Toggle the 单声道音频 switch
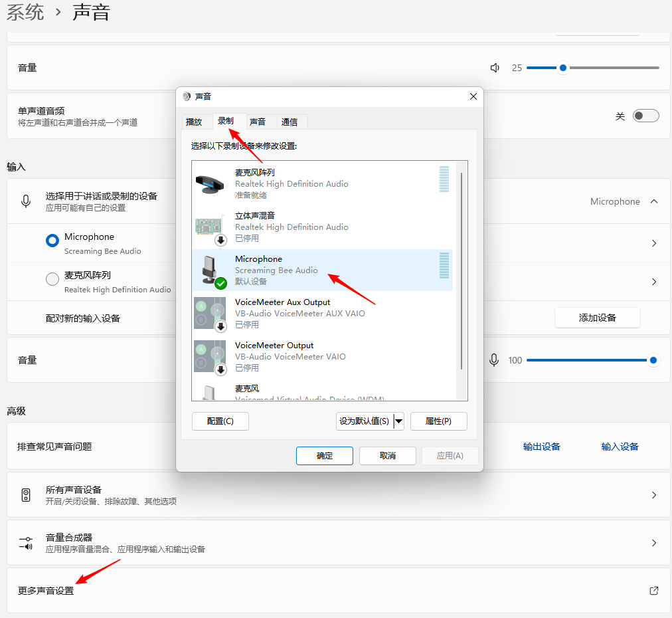The height and width of the screenshot is (618, 672). pos(645,116)
